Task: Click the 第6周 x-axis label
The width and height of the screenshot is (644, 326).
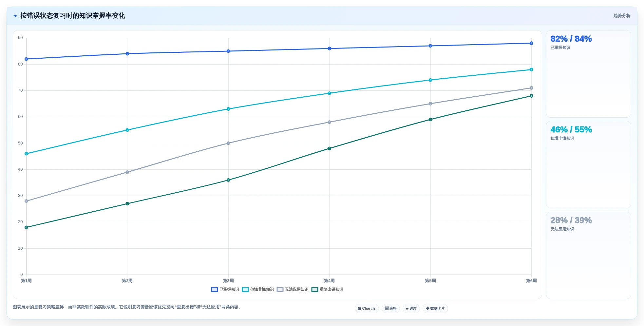Action: (531, 281)
